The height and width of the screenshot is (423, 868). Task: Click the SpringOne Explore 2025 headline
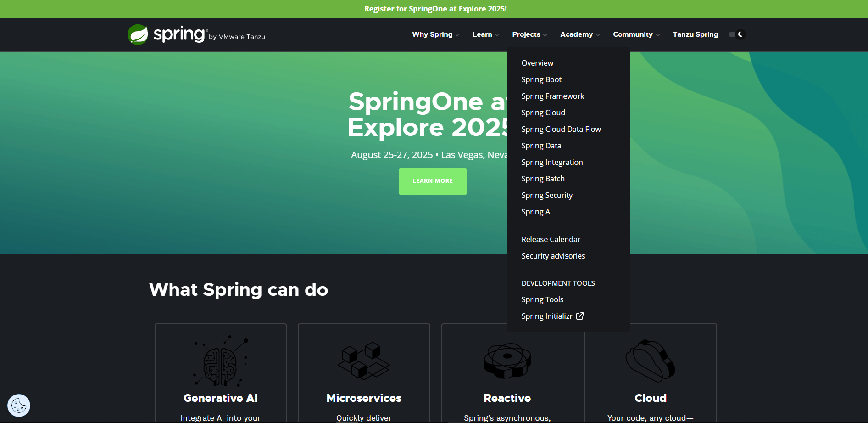428,114
